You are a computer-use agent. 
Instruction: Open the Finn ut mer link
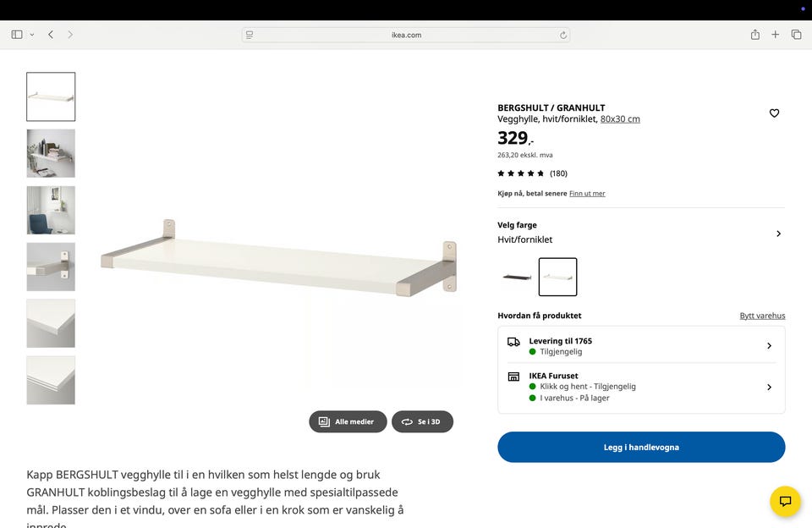587,194
